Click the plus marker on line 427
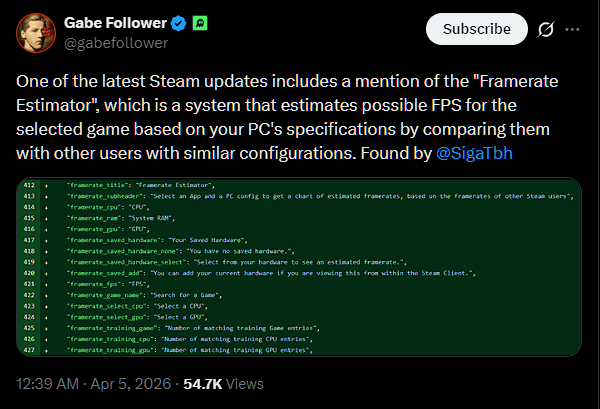Viewport: 600px width, 409px height. tap(46, 350)
